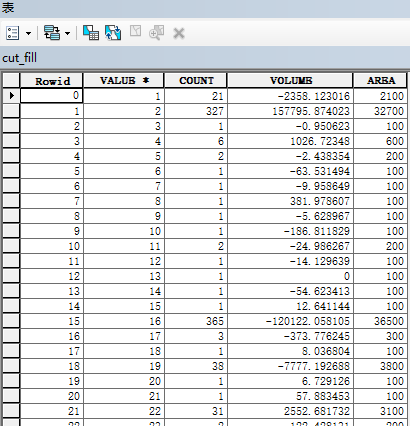Viewport: 410px width, 426px height.
Task: Click the count cell 365
Action: point(196,321)
